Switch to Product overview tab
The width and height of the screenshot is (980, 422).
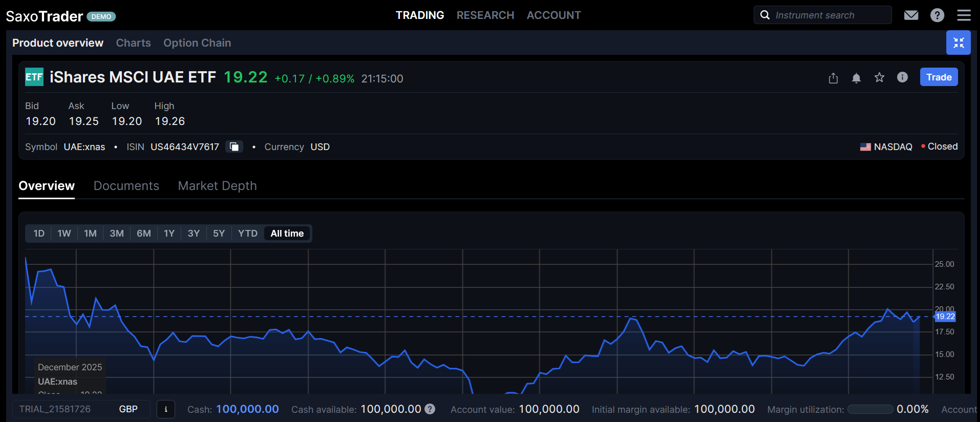(58, 43)
